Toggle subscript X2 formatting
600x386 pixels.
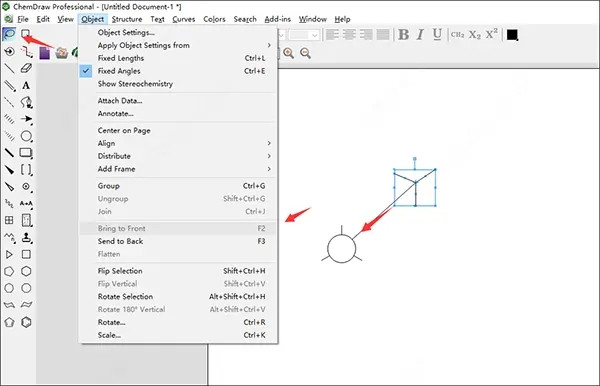click(474, 34)
